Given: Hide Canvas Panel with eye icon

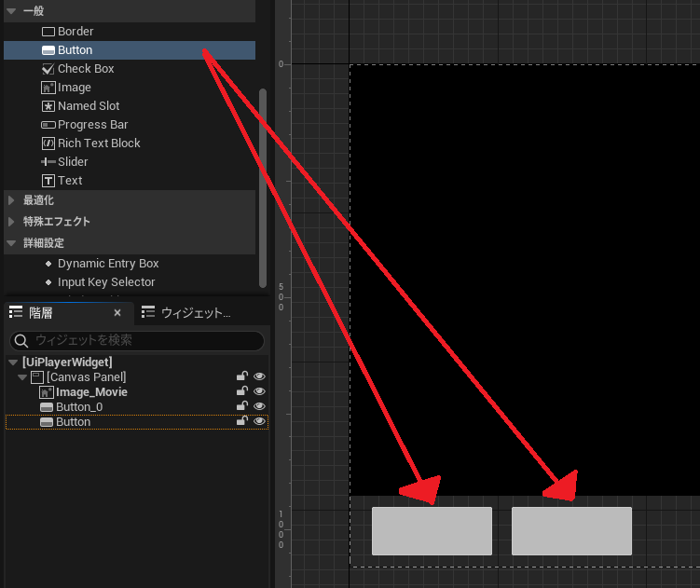Looking at the screenshot, I should tap(259, 376).
